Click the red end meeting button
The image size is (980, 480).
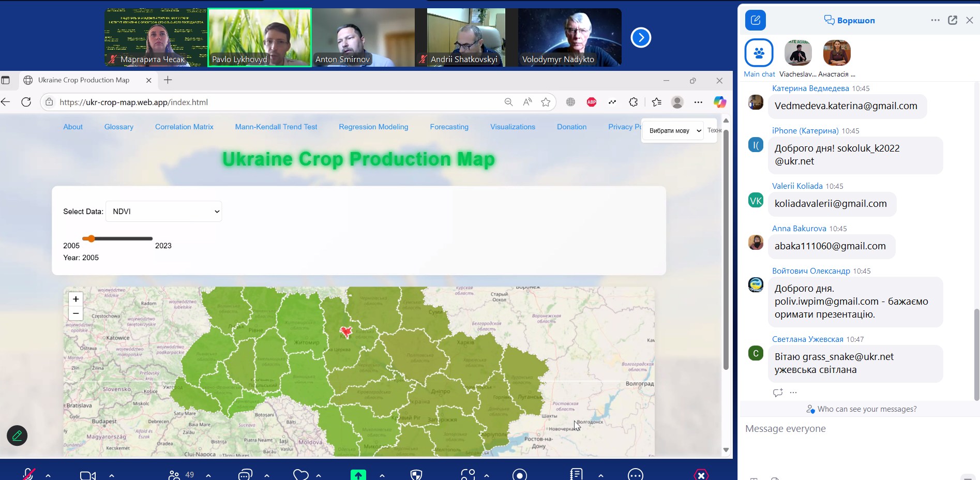(701, 475)
